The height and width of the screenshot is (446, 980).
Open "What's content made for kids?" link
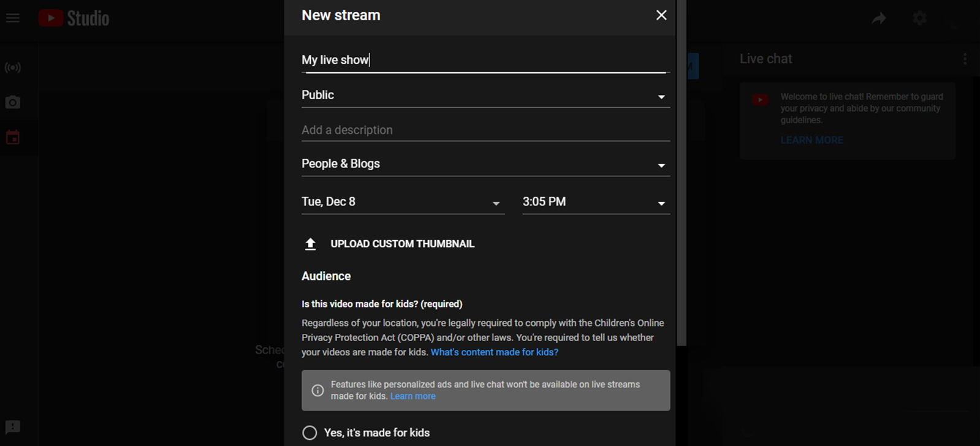point(494,352)
